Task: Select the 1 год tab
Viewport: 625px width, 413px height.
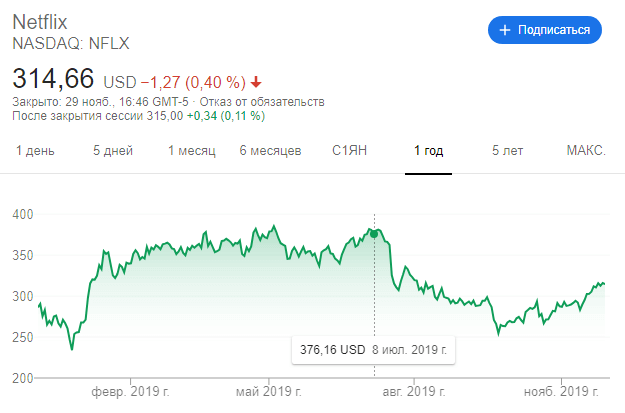Action: [x=428, y=151]
